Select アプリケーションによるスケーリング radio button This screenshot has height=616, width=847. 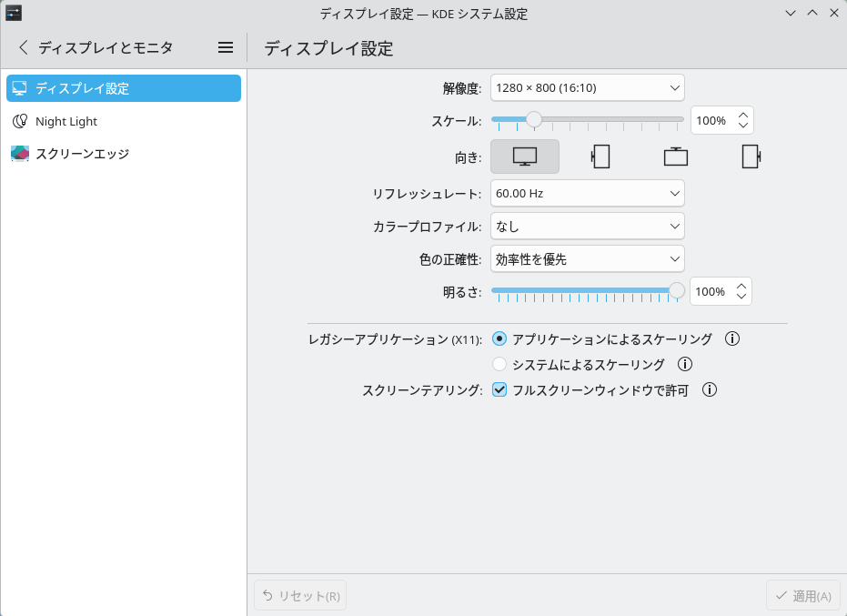point(499,338)
